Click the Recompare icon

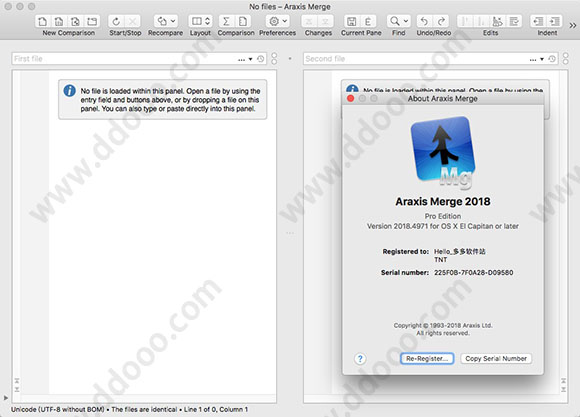tap(162, 21)
